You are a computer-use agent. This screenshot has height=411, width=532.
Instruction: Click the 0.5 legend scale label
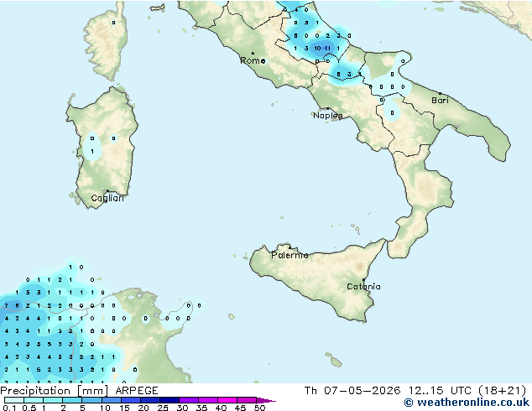click(x=29, y=408)
